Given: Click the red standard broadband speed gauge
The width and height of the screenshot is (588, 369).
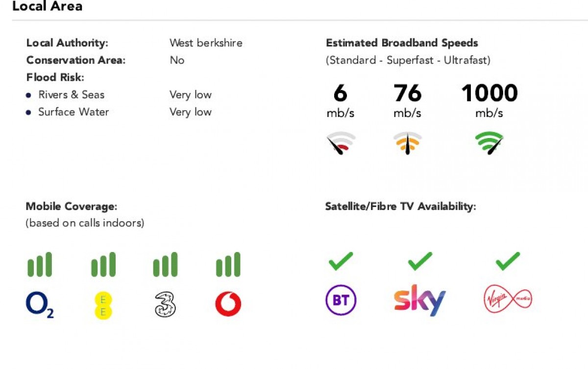Looking at the screenshot, I should point(341,143).
